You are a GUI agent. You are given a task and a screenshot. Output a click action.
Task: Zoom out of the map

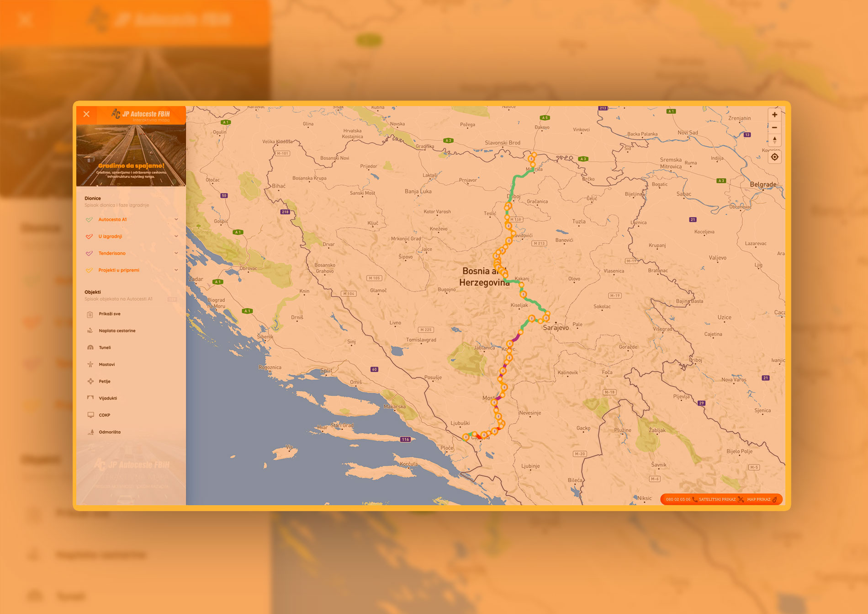774,128
